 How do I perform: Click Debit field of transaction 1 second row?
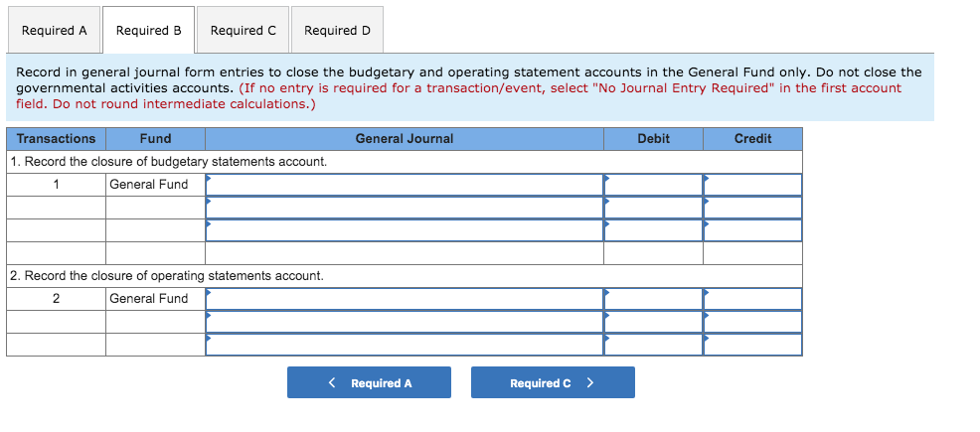[653, 208]
